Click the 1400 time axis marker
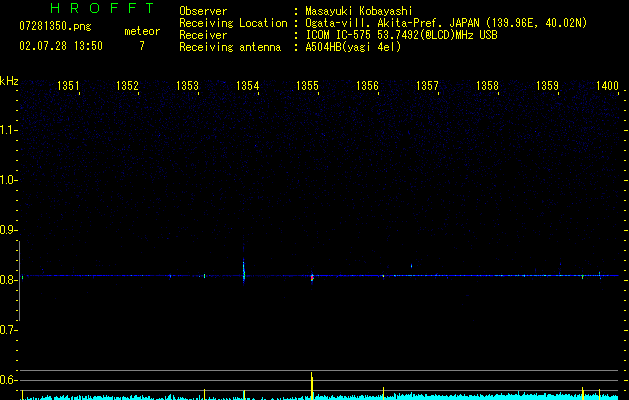Viewport: 629px width, 400px height. tap(607, 86)
